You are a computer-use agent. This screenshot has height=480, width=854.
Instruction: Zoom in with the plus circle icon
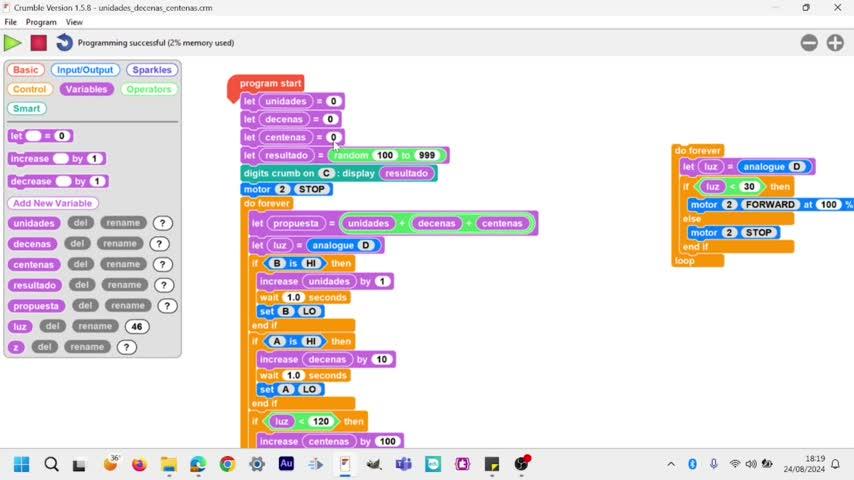pyautogui.click(x=835, y=43)
